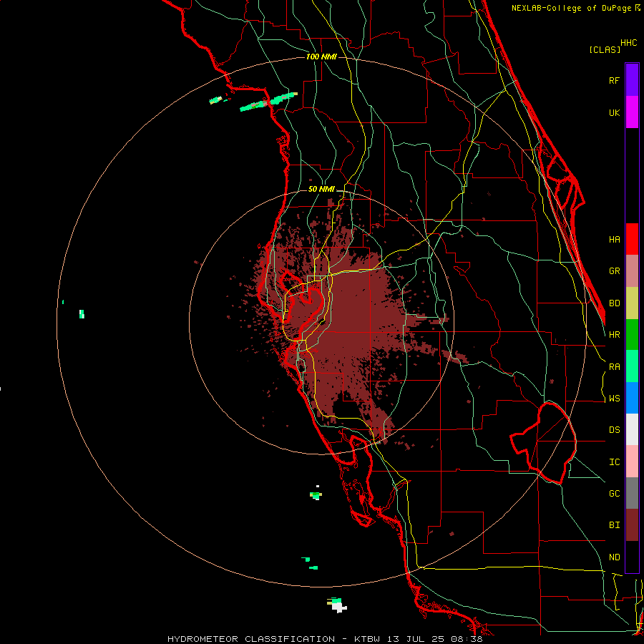The width and height of the screenshot is (644, 644).
Task: Click the 'HA' legend label
Action: [614, 240]
